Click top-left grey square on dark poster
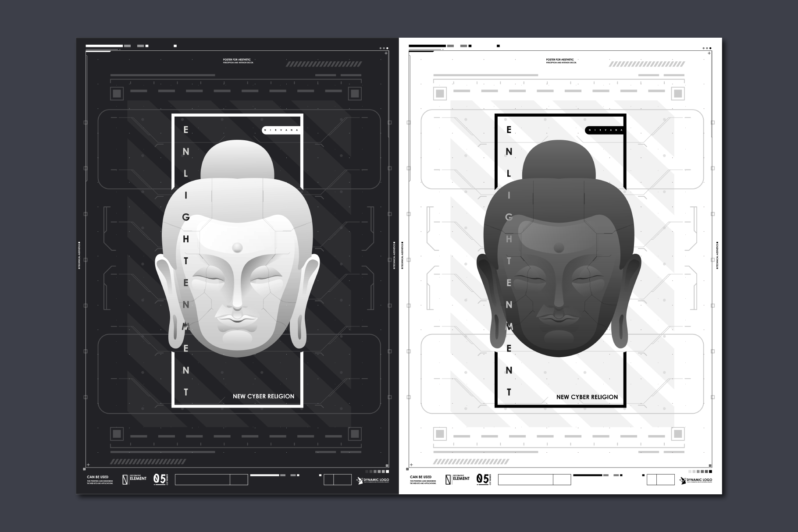This screenshot has height=532, width=798. [x=117, y=93]
